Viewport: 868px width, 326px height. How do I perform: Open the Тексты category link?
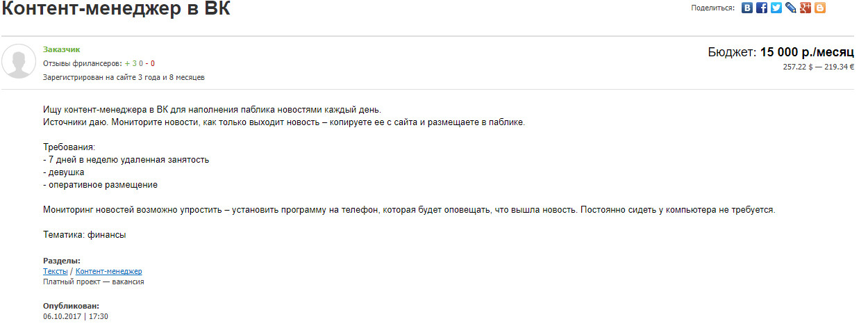click(x=56, y=271)
